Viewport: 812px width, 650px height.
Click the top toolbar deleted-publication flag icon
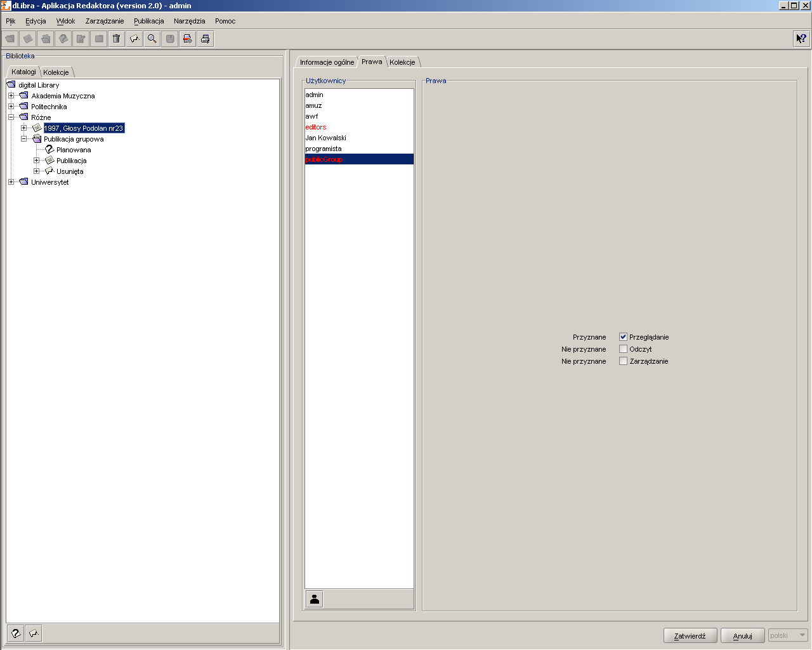coord(134,39)
